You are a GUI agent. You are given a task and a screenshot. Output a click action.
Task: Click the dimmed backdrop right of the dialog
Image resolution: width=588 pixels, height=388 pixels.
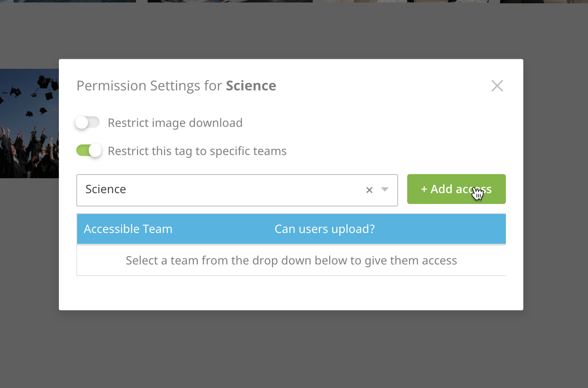point(556,187)
